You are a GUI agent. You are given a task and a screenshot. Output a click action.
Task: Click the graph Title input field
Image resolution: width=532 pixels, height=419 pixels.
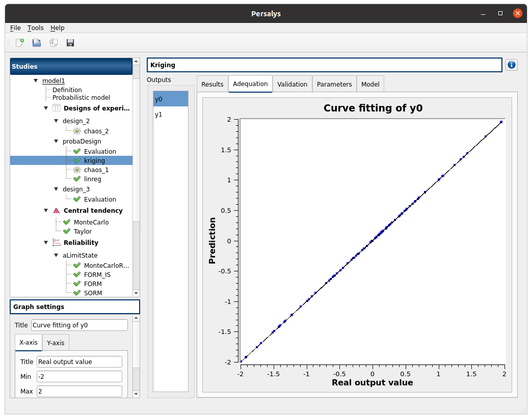click(79, 325)
